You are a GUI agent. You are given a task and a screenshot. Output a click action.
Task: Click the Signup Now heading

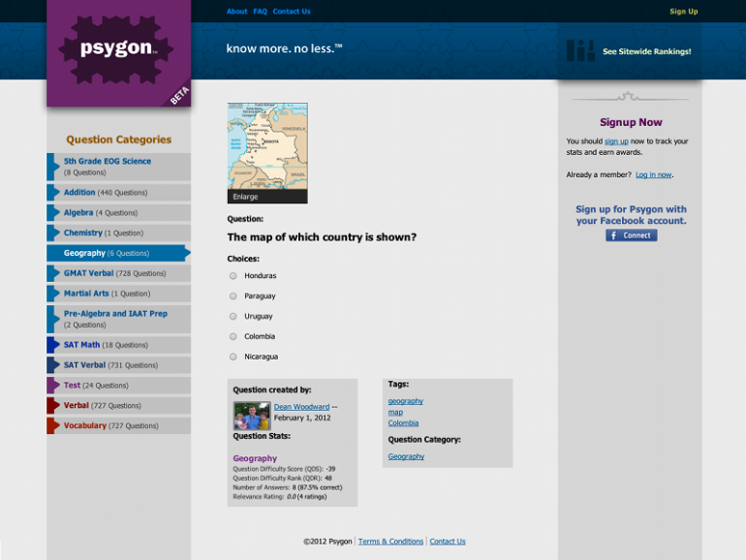[x=631, y=122]
